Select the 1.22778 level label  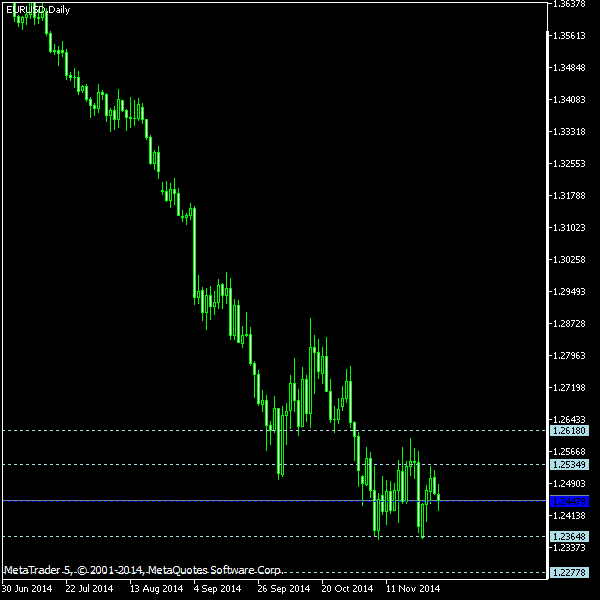(569, 573)
